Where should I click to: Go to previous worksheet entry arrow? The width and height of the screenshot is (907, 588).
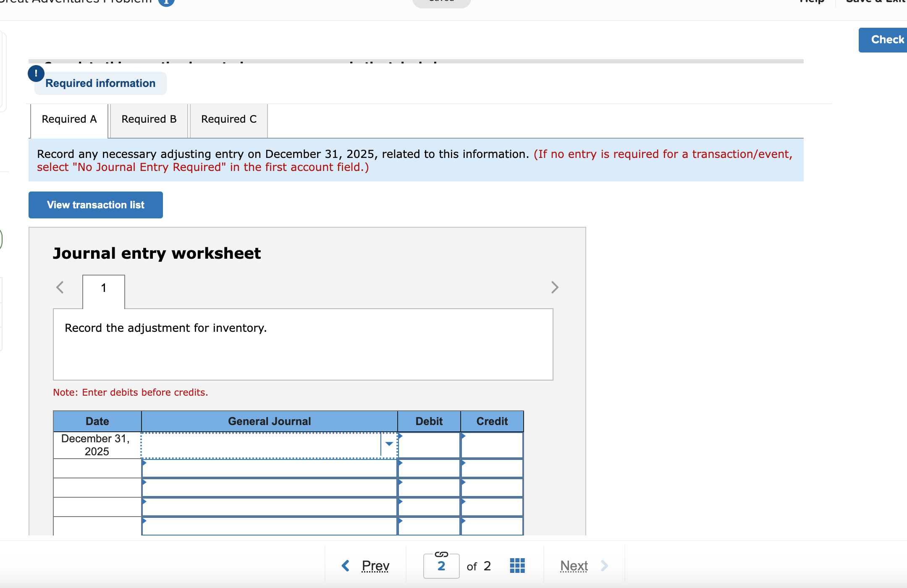point(60,287)
